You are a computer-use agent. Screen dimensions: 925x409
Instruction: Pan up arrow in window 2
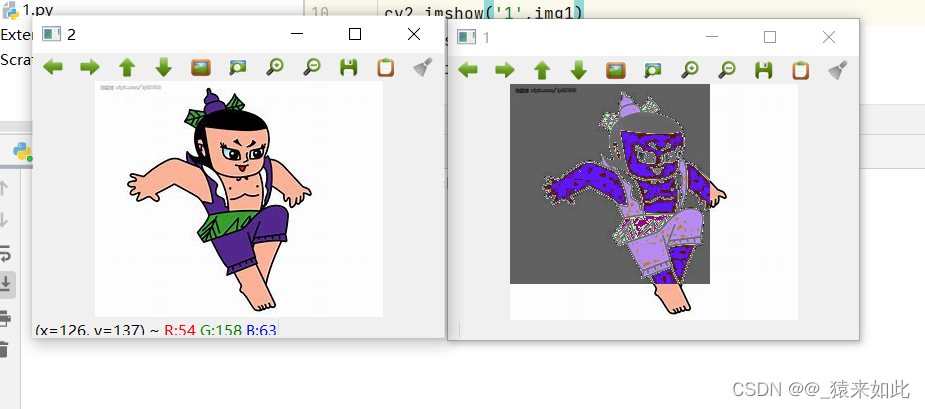tap(127, 67)
